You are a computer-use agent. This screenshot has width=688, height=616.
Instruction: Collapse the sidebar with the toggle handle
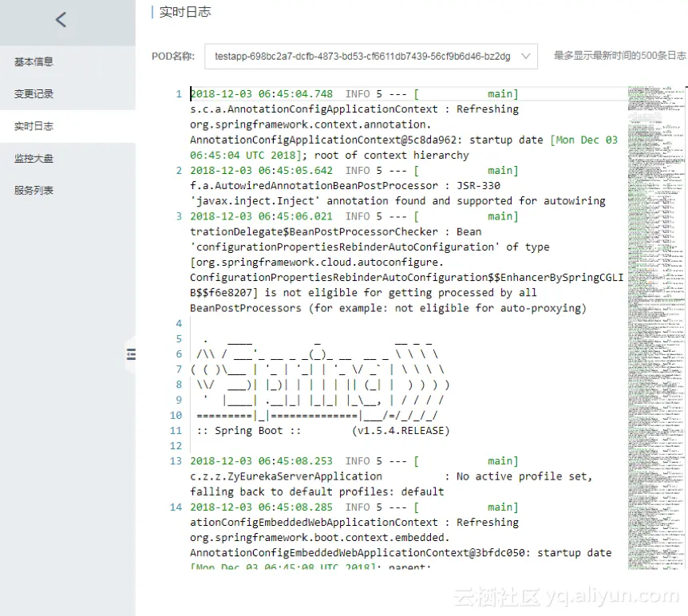[x=131, y=354]
